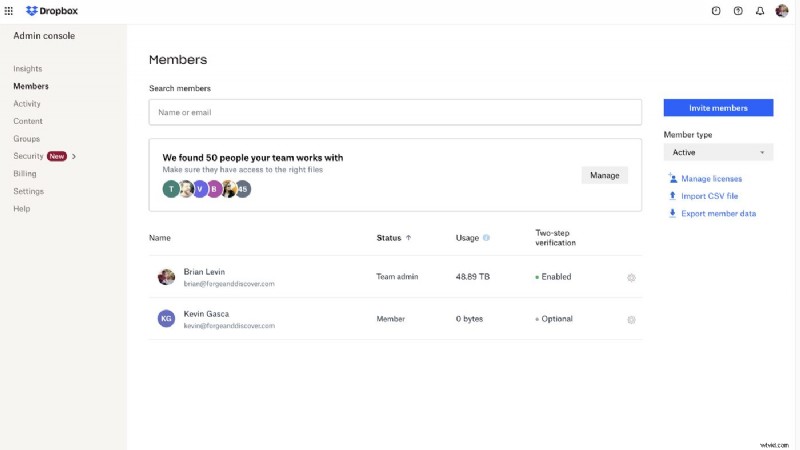Open the app grid launcher icon
The image size is (800, 450).
coord(9,11)
